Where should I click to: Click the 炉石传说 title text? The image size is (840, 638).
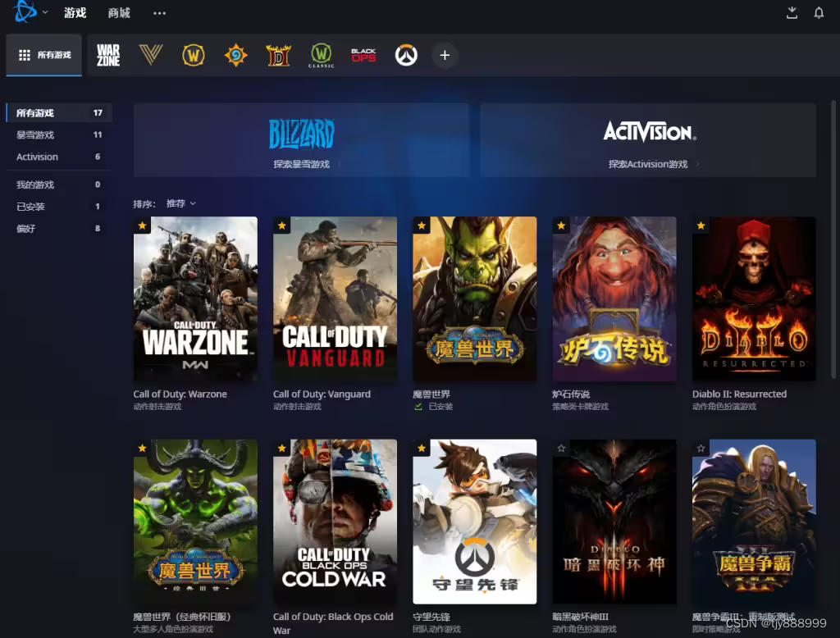571,394
